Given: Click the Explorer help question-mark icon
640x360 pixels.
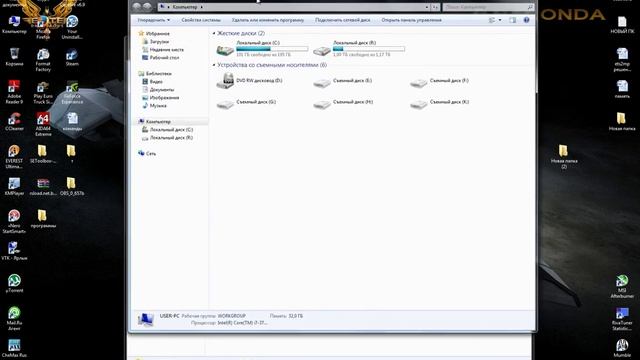Looking at the screenshot, I should click(527, 20).
